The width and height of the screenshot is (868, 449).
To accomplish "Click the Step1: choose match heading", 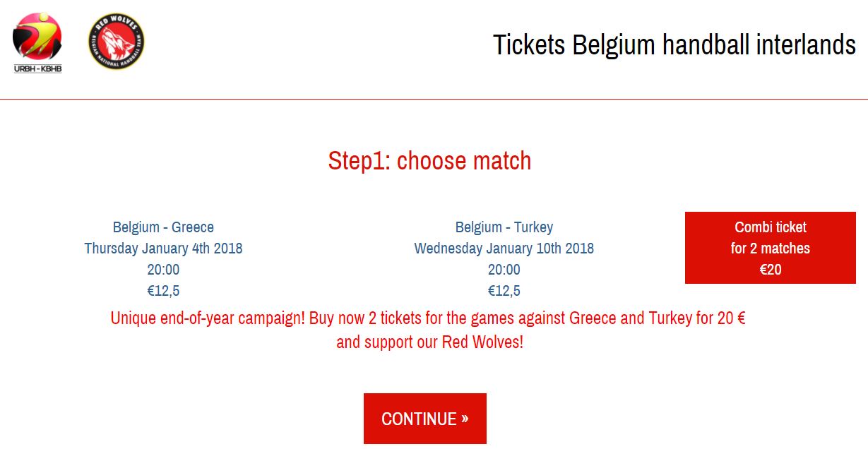I will (x=429, y=161).
